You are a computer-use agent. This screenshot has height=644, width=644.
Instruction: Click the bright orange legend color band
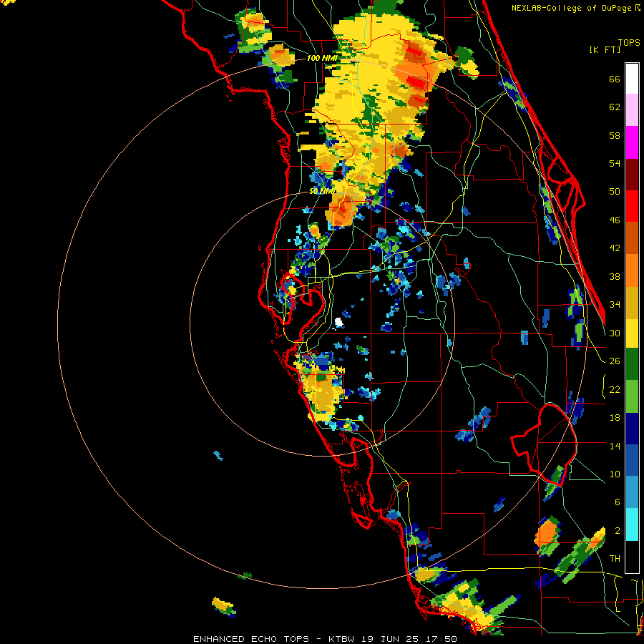[632, 270]
